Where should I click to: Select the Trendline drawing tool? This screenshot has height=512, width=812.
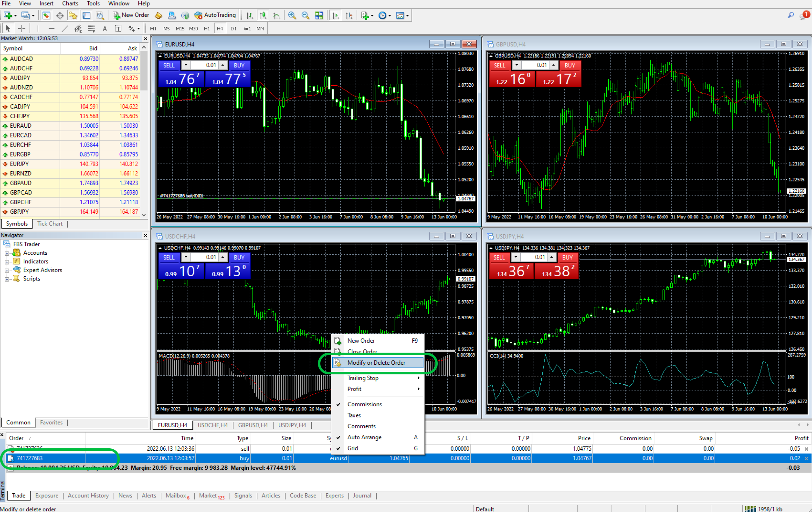(x=65, y=28)
